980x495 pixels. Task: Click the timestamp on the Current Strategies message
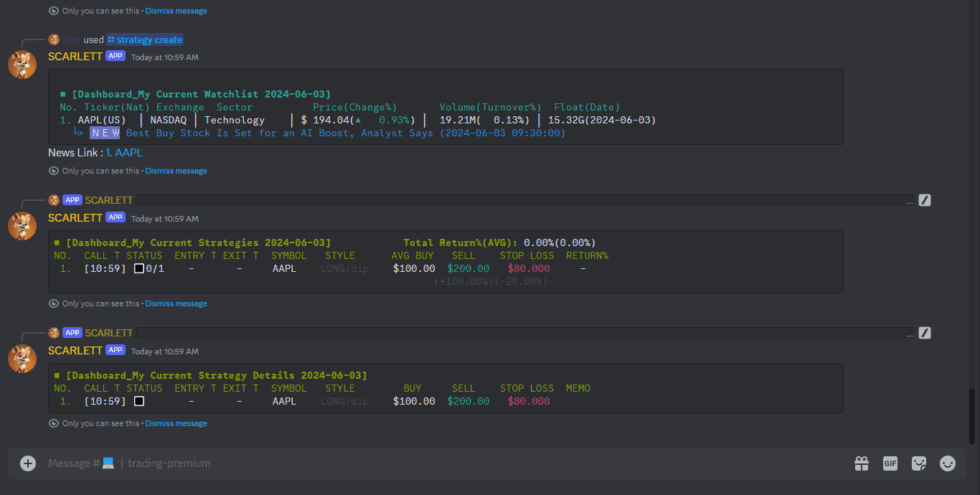[165, 219]
